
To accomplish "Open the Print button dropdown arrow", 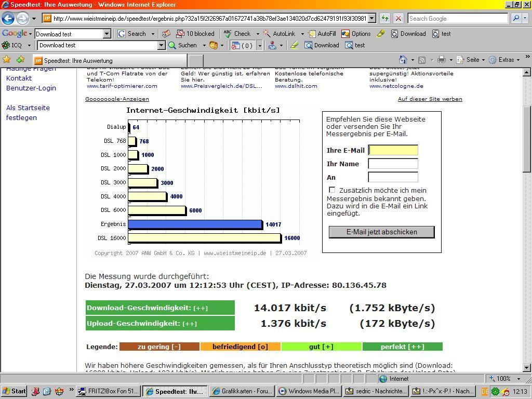I will tap(451, 60).
